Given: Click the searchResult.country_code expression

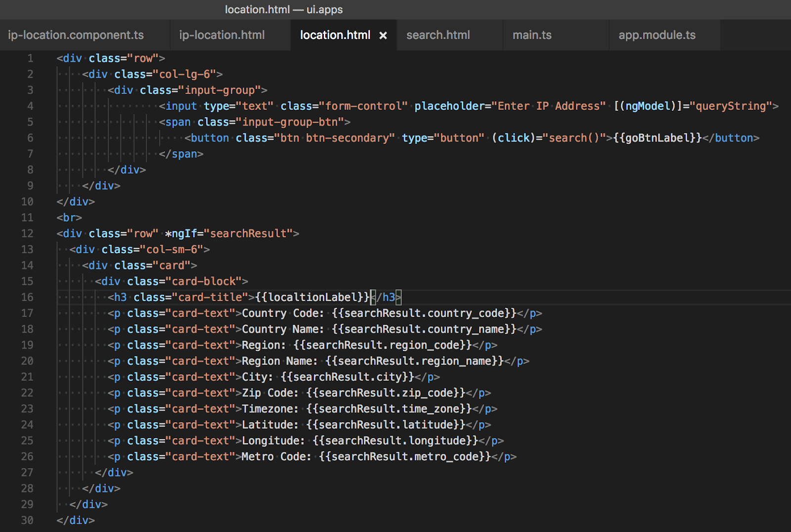Looking at the screenshot, I should tap(424, 313).
